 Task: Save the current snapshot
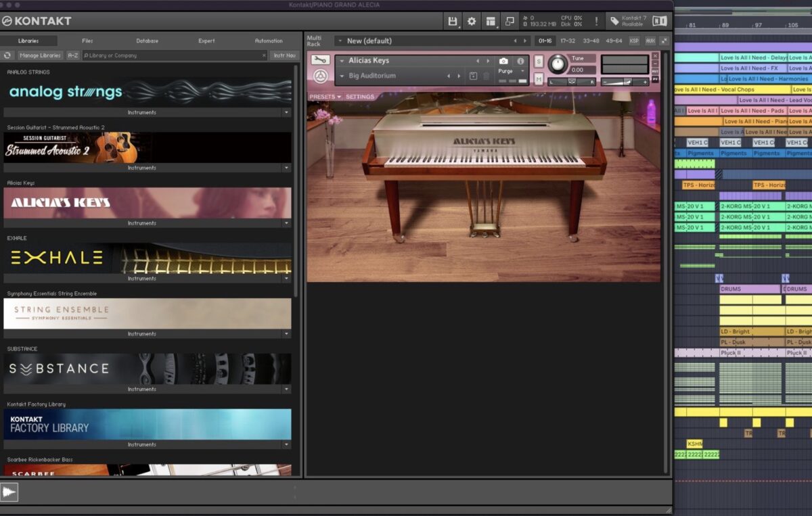pos(473,76)
